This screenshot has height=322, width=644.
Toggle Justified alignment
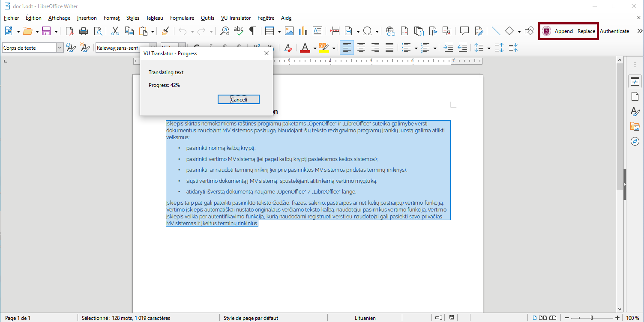coord(389,48)
